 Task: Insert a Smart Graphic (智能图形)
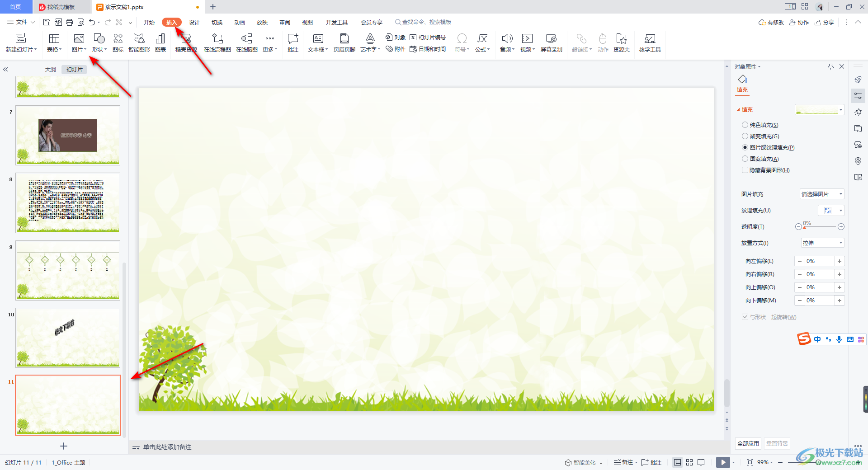(x=139, y=43)
